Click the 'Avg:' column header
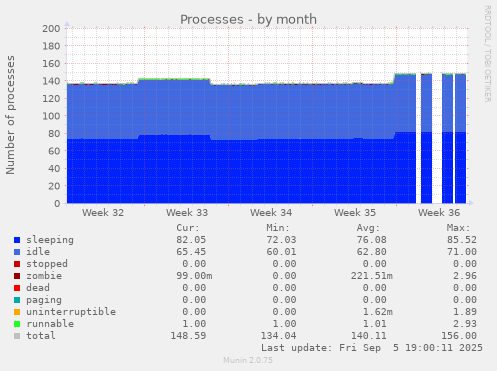The width and height of the screenshot is (497, 371). coord(368,228)
